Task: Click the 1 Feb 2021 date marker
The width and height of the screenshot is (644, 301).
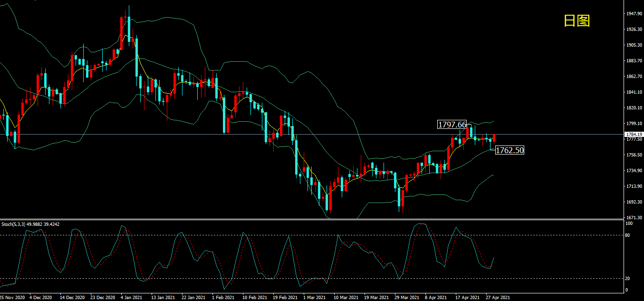Action: click(223, 297)
